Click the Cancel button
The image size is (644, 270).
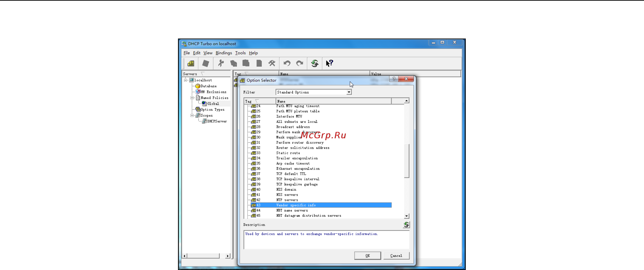coord(396,256)
